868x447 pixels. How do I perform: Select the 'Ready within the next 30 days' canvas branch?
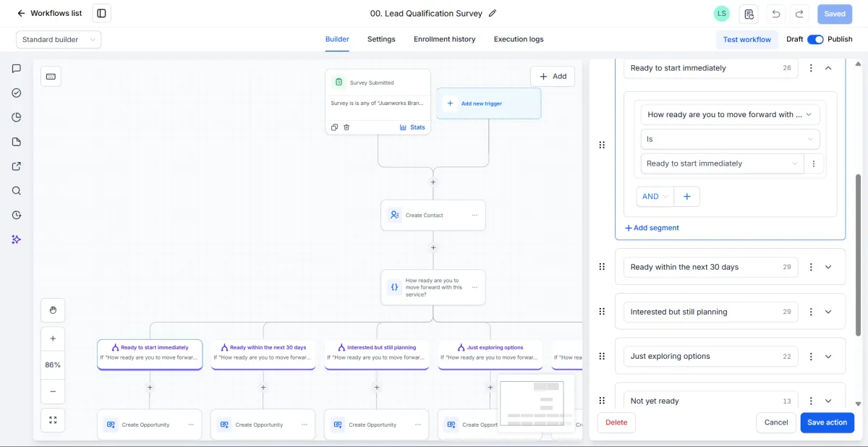(263, 354)
